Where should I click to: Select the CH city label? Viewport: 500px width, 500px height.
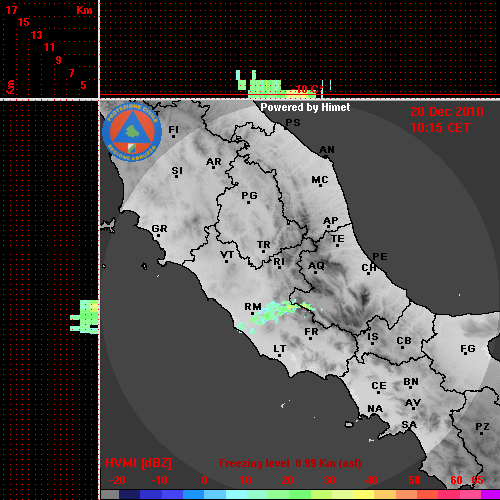369,268
